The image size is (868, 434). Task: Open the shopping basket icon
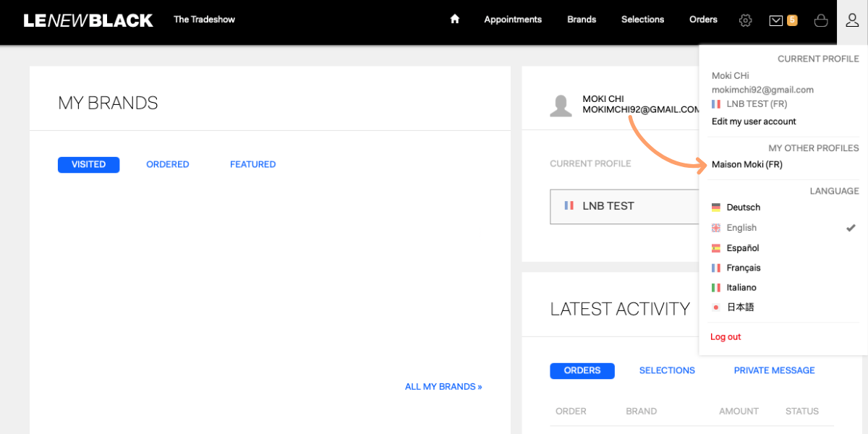(x=821, y=20)
